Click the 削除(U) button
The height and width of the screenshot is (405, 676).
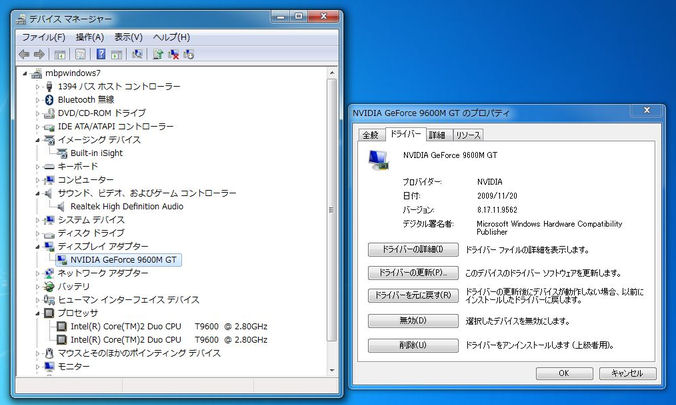point(413,345)
